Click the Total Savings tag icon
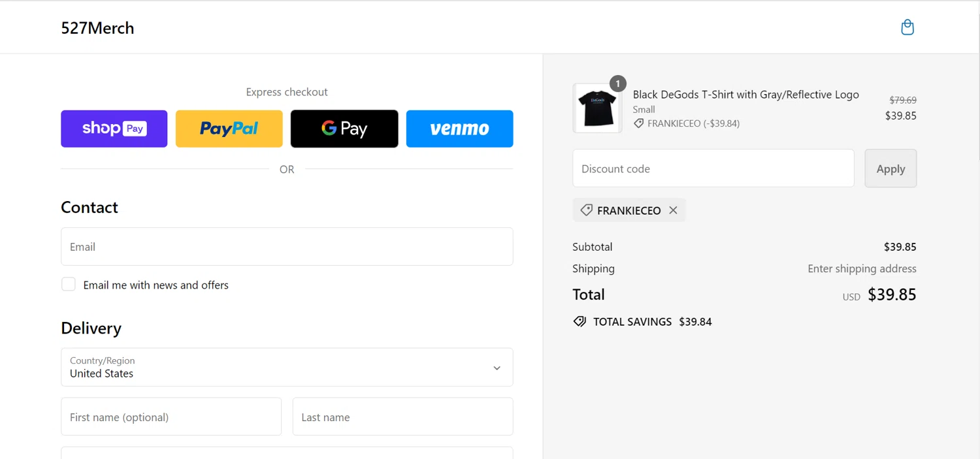This screenshot has height=459, width=980. pyautogui.click(x=580, y=321)
